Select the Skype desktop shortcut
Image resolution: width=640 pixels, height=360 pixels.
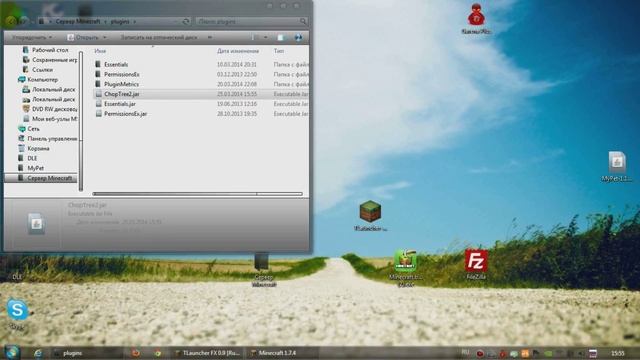click(17, 313)
